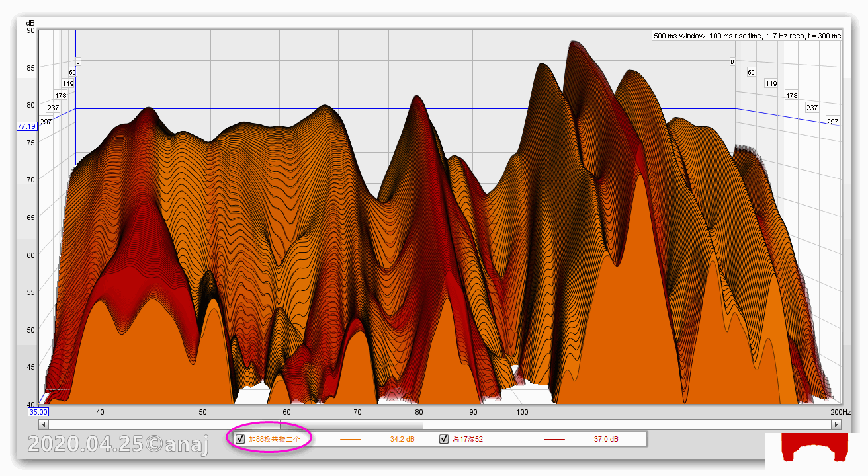Click the 90 dB vertical axis label
Screen dimensions: 868x476
tap(30, 30)
